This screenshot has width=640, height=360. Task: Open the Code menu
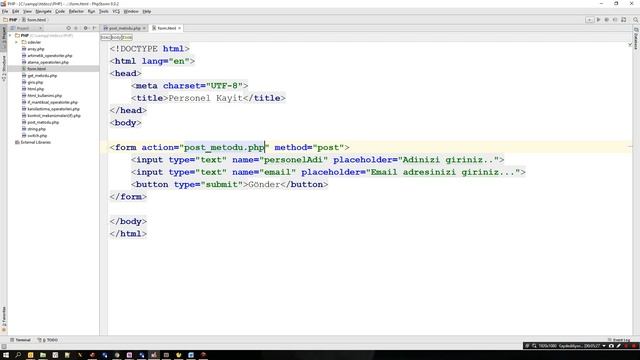point(60,11)
